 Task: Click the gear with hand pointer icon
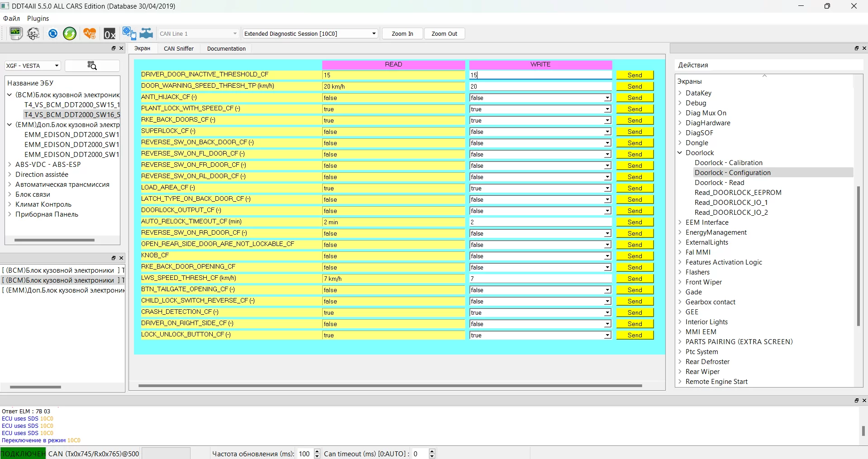coord(129,33)
